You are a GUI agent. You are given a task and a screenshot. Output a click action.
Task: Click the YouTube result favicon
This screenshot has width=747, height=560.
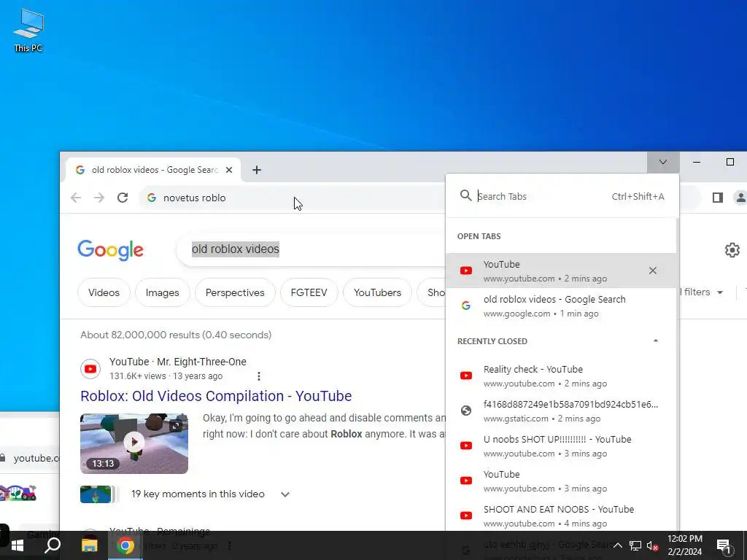coord(90,369)
